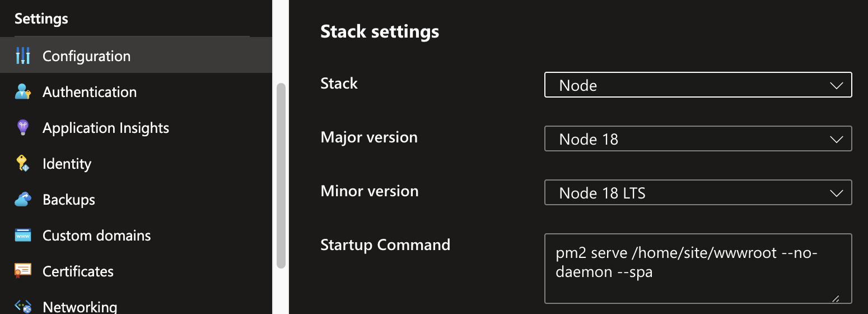This screenshot has width=868, height=314.
Task: Navigate to Custom domains
Action: [x=96, y=235]
